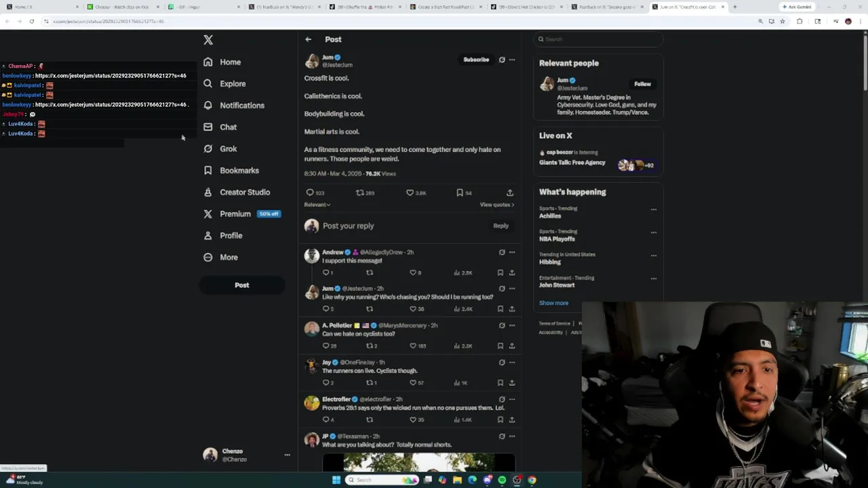Open Chat in the sidebar

click(x=220, y=127)
